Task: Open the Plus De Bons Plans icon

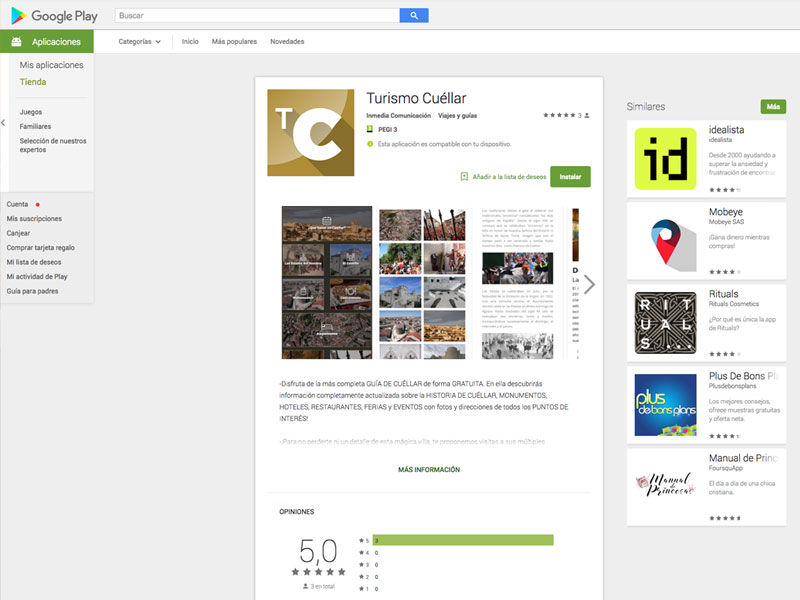Action: (x=665, y=405)
